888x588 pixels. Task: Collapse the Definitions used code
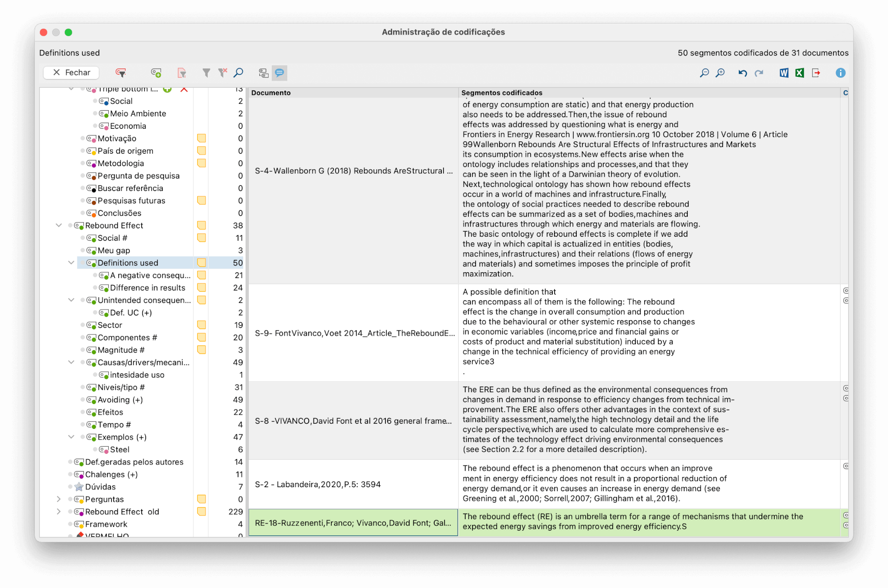pos(71,262)
